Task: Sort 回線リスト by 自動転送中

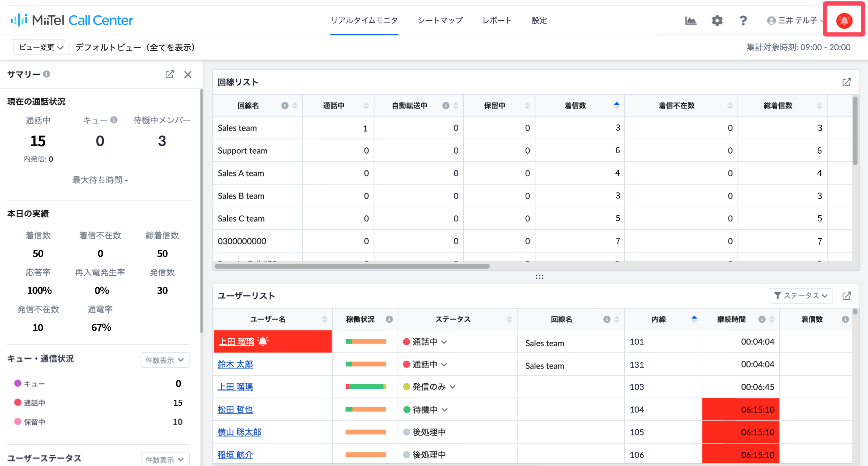Action: point(456,105)
